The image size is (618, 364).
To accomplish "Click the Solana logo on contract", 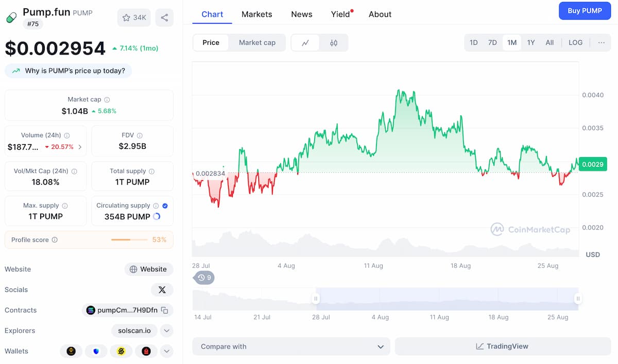I will click(91, 310).
